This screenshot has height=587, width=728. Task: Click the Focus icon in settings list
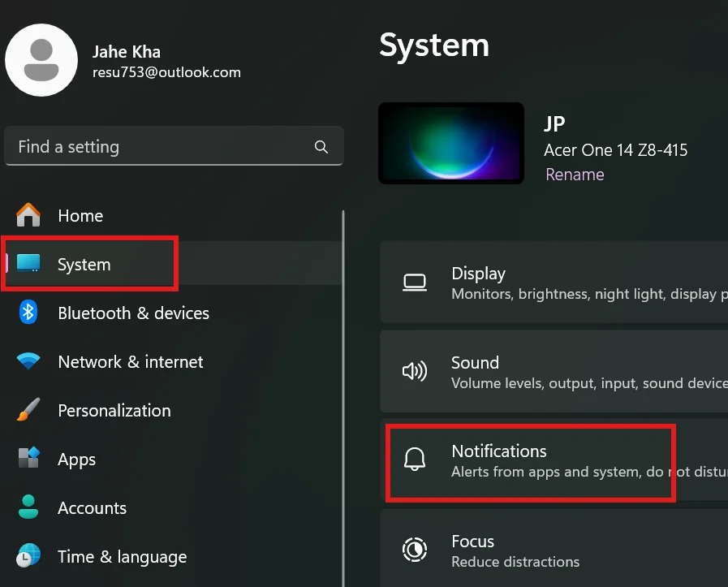pos(415,550)
